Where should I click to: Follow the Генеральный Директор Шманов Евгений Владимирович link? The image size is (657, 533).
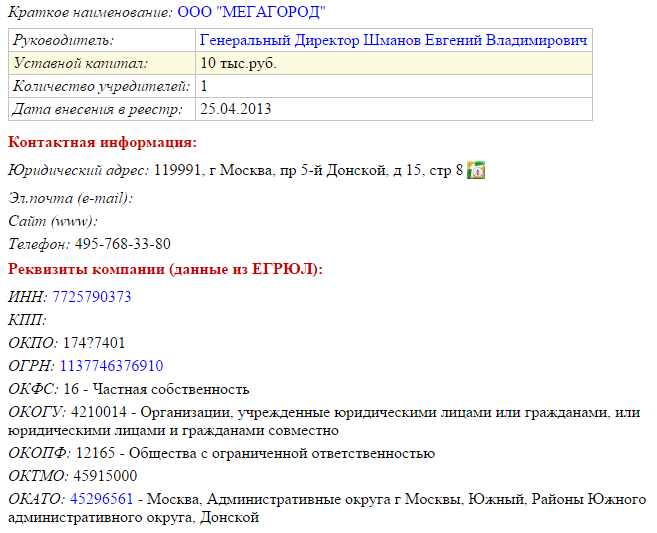[393, 40]
